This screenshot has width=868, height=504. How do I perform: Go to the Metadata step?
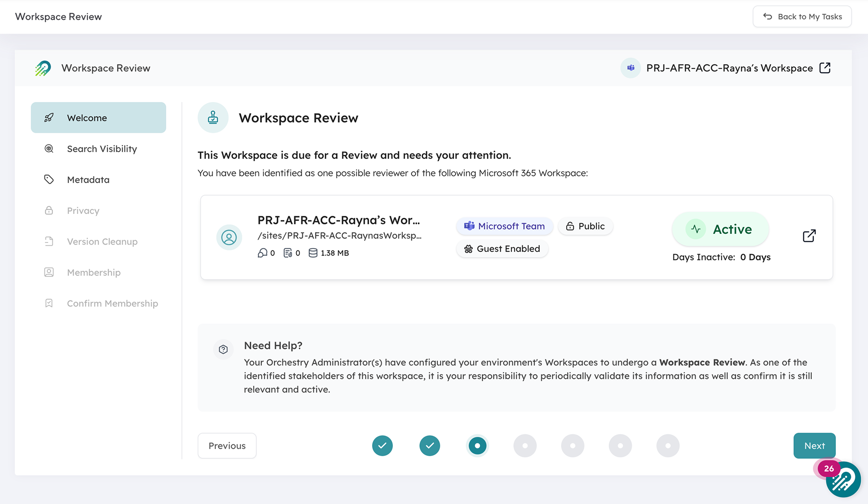[x=98, y=179]
